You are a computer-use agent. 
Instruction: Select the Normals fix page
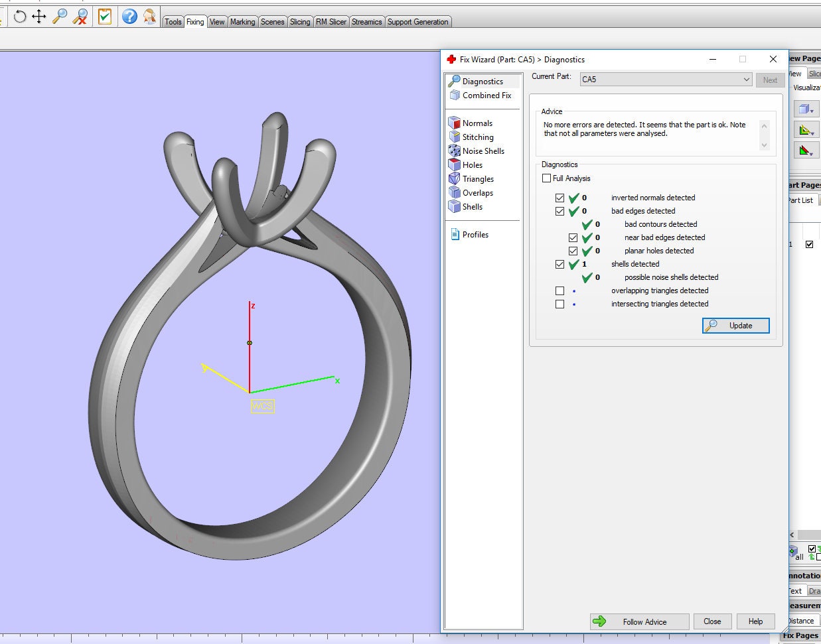click(x=476, y=123)
